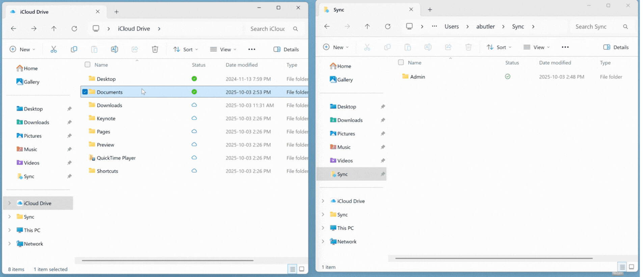Viewport: 644px width, 277px height.
Task: Go up one level in Sync window
Action: point(367,27)
